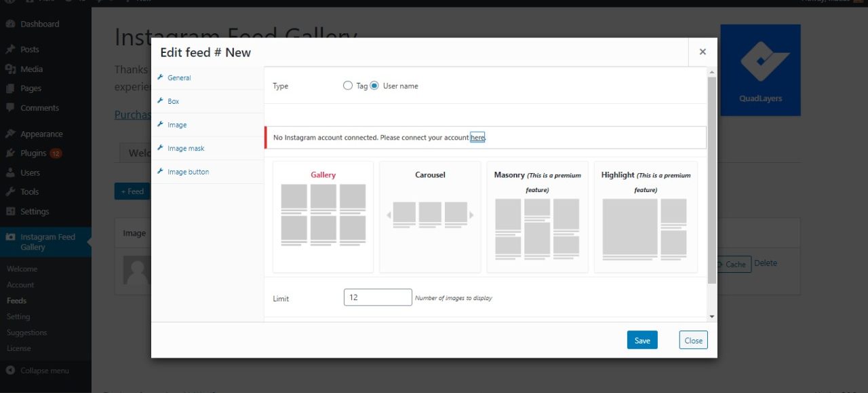Click the Close button in dialog footer

pyautogui.click(x=693, y=341)
